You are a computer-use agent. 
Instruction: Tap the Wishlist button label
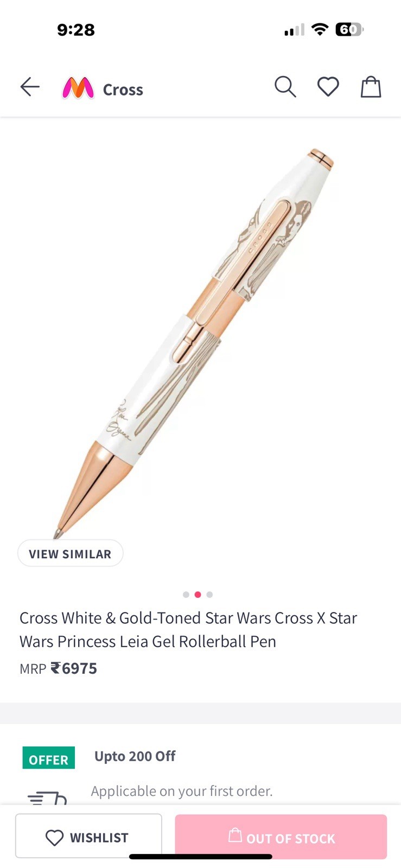tap(99, 838)
